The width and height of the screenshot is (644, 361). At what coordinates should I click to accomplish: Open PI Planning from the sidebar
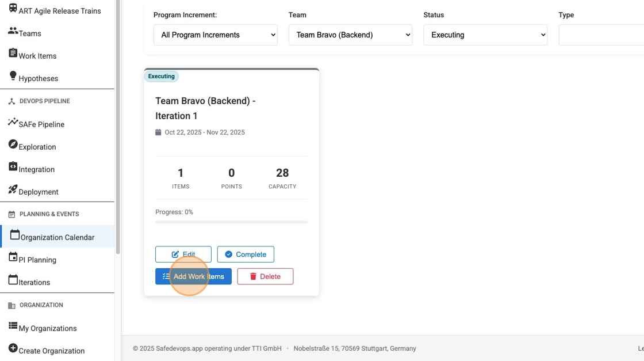tap(37, 259)
